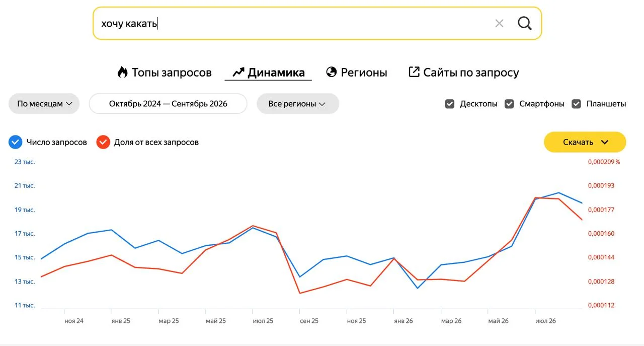This screenshot has width=644, height=346.
Task: Click the 'май 25' x-axis label
Action: [216, 321]
